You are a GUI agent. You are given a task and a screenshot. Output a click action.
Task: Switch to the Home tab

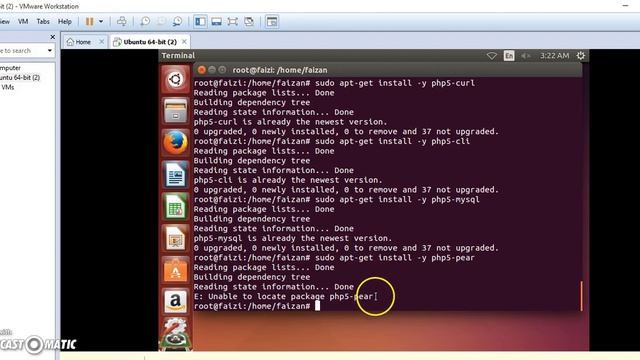(x=79, y=42)
